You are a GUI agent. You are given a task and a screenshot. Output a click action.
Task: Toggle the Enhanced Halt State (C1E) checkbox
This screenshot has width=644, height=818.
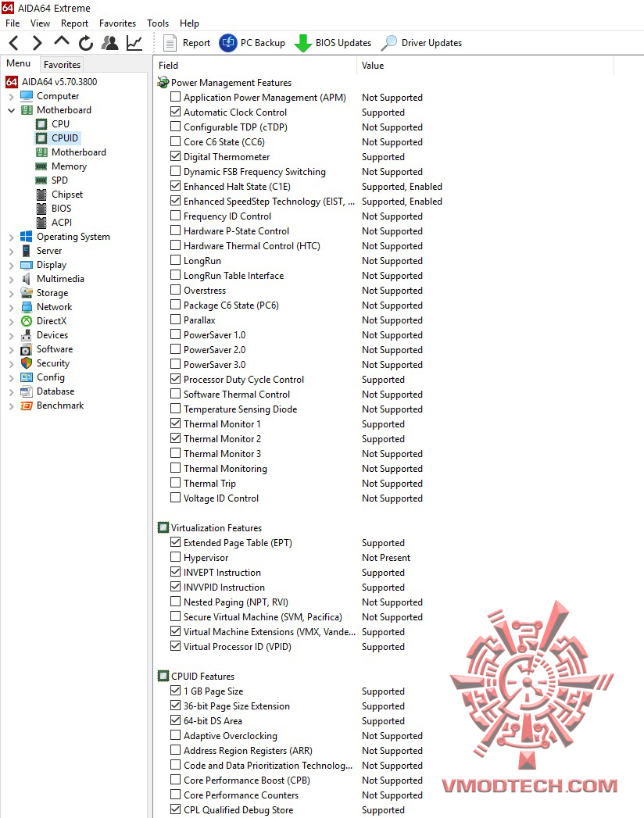point(175,186)
